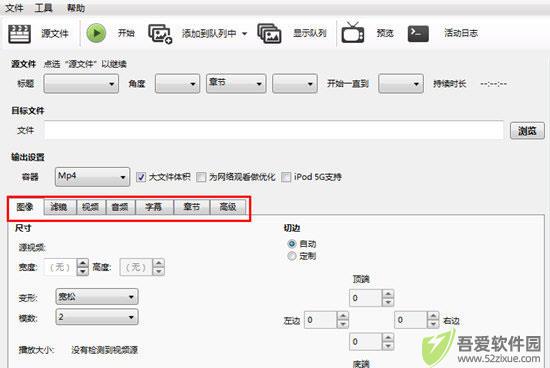Open the 工具 menu

pos(43,8)
